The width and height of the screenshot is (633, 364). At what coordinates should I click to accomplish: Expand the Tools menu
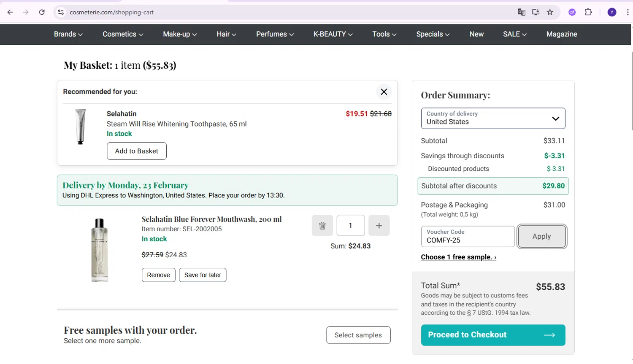(x=384, y=34)
